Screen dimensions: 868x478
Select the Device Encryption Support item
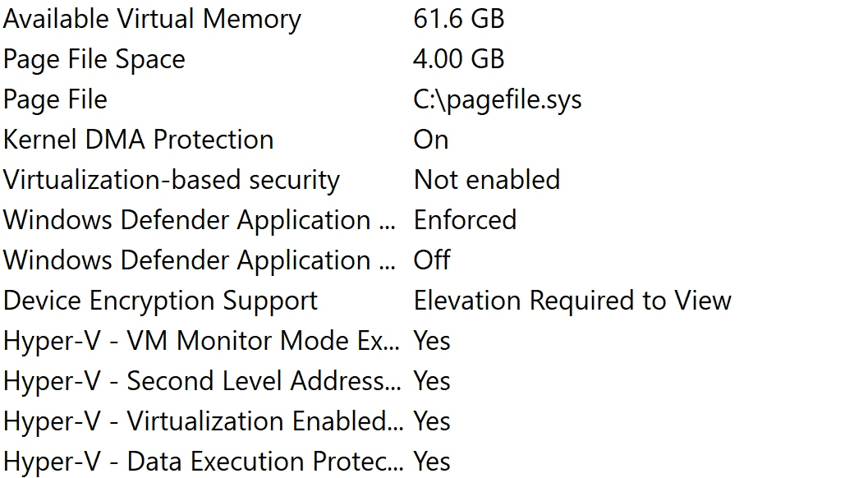point(160,301)
